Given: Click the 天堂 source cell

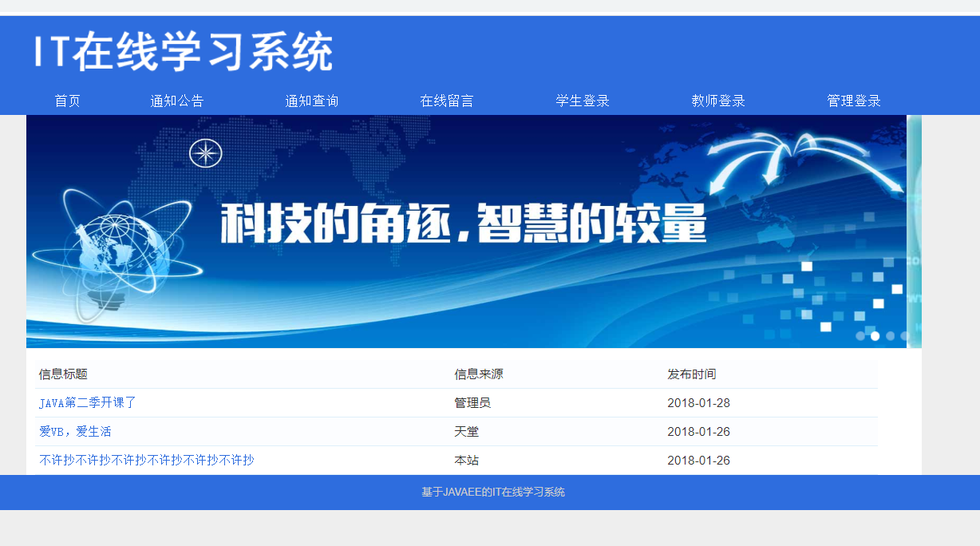Looking at the screenshot, I should point(467,432).
